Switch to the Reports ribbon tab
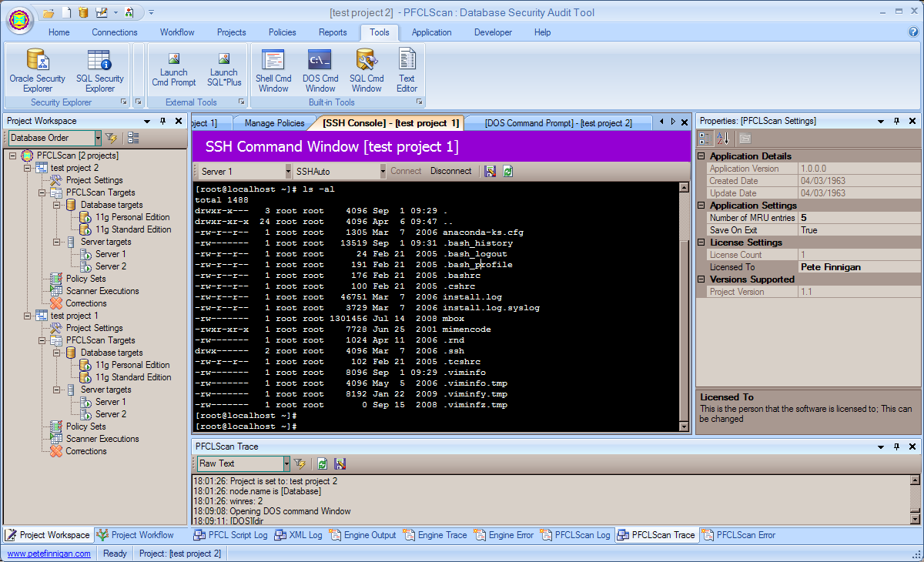924x562 pixels. (x=333, y=32)
